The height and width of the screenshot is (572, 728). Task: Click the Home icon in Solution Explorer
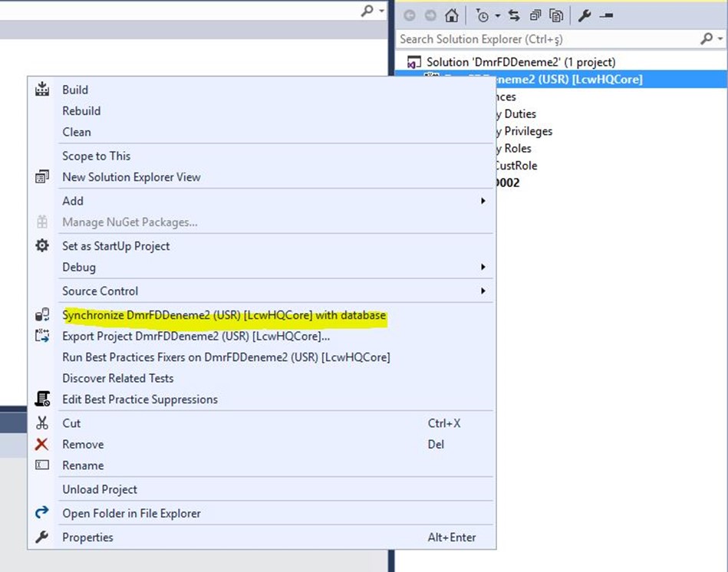point(451,15)
